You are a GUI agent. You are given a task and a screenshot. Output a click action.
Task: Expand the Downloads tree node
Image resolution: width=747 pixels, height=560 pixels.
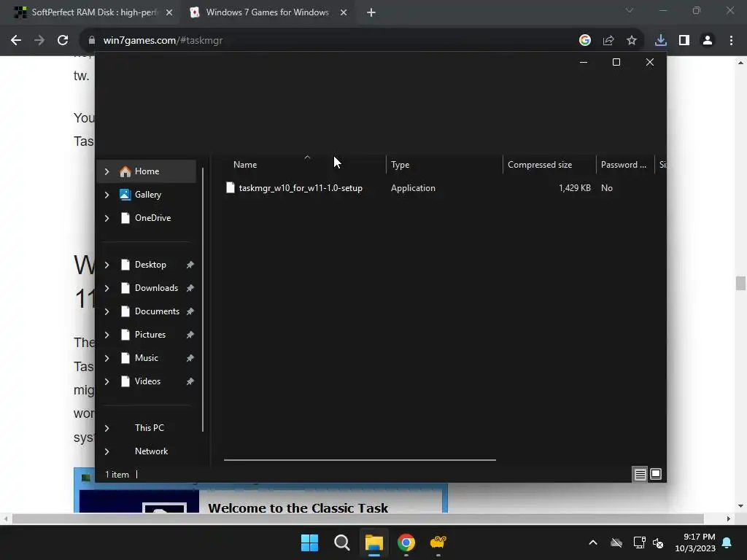coord(107,288)
